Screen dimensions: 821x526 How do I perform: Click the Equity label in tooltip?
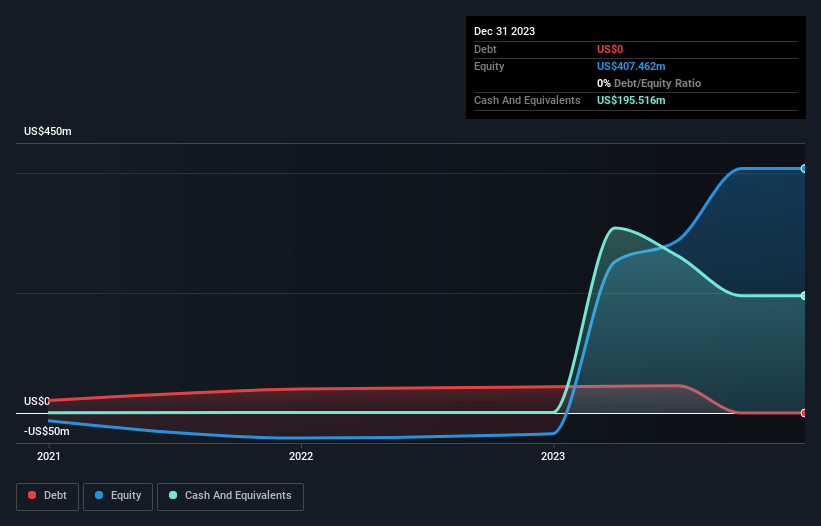click(489, 66)
